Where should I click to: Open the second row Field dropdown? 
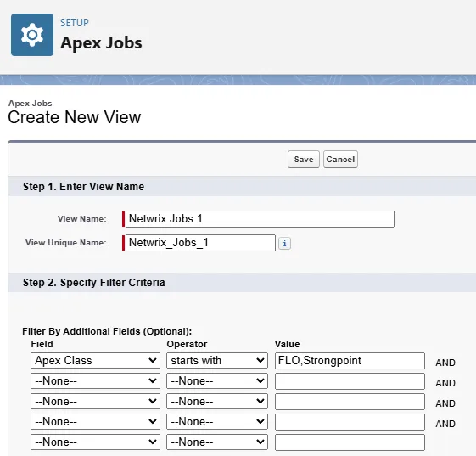point(95,381)
